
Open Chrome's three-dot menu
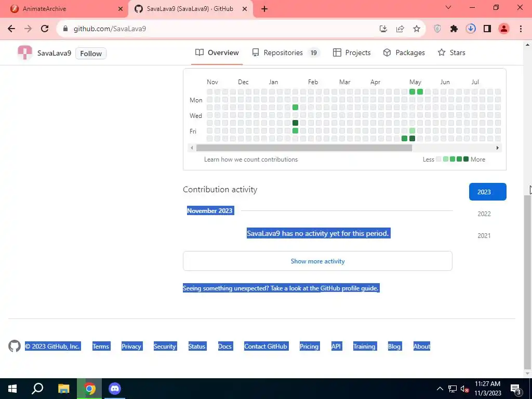tap(521, 29)
